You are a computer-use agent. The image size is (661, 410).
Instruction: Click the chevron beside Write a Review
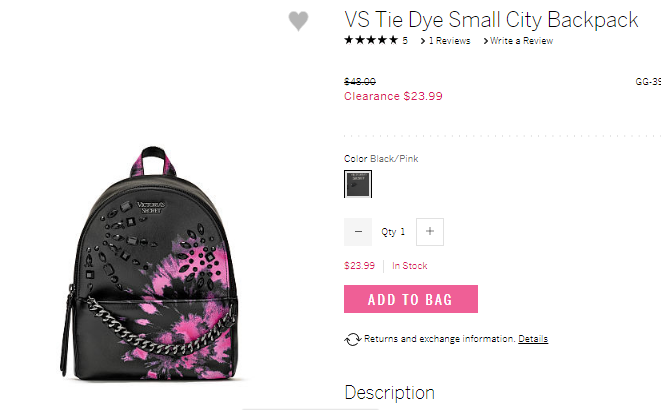tap(486, 41)
